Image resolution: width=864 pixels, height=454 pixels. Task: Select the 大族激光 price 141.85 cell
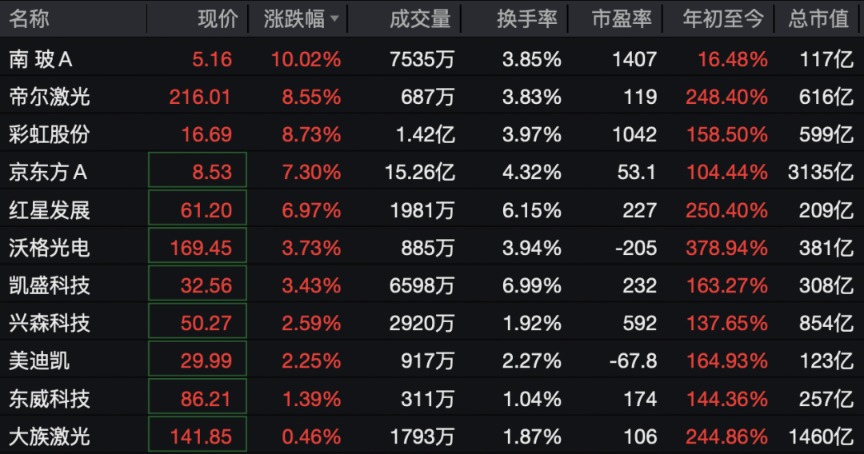tap(197, 435)
